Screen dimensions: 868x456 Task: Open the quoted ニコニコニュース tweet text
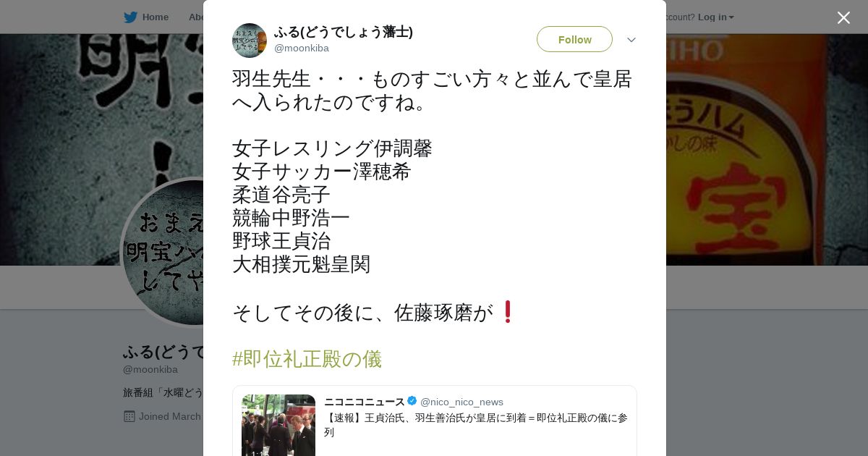click(x=476, y=425)
